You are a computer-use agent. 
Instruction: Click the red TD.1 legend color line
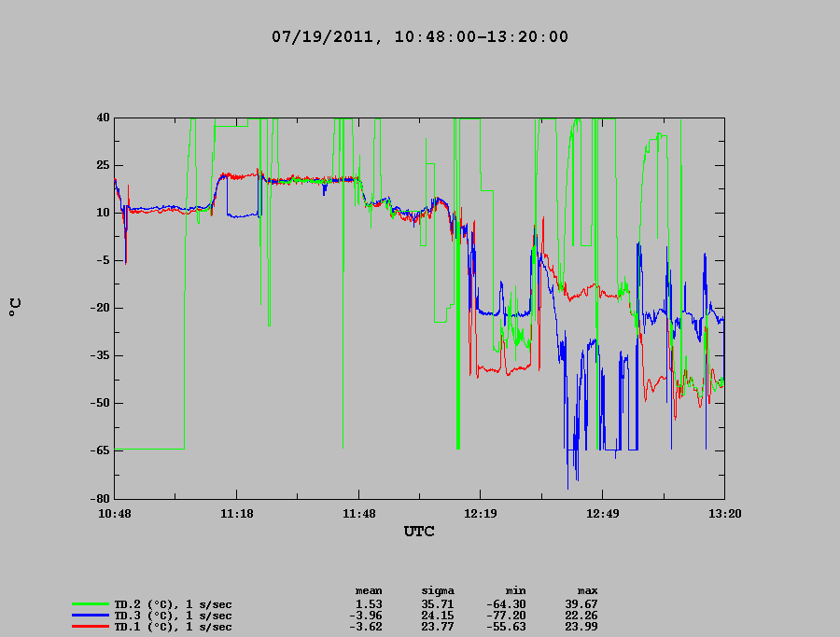[x=90, y=627]
